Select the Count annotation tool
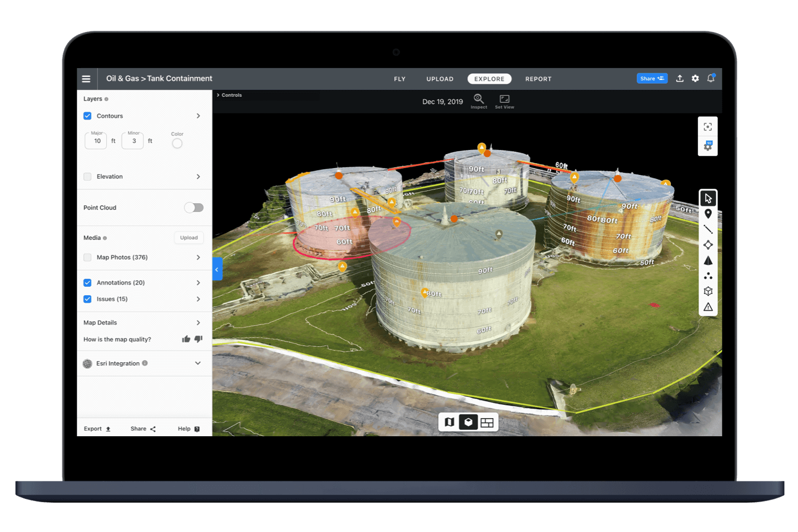This screenshot has width=798, height=532. tap(708, 276)
